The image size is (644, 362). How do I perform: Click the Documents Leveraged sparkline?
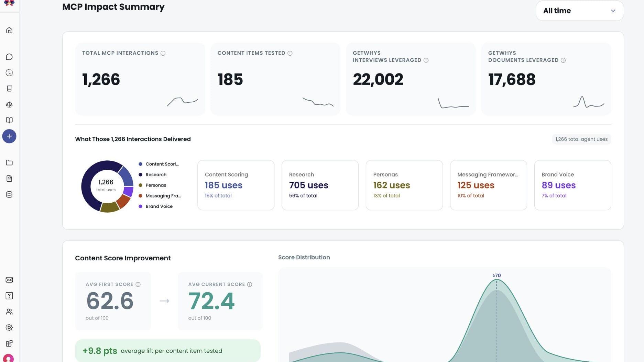589,102
